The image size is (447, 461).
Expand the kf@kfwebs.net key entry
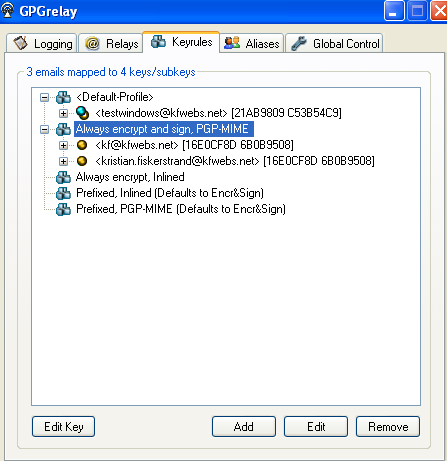tap(63, 145)
